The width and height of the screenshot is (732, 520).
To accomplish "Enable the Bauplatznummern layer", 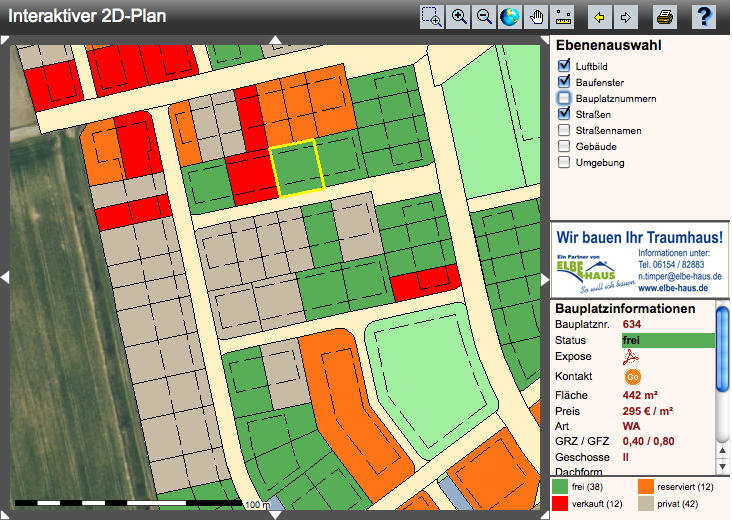I will (x=564, y=98).
